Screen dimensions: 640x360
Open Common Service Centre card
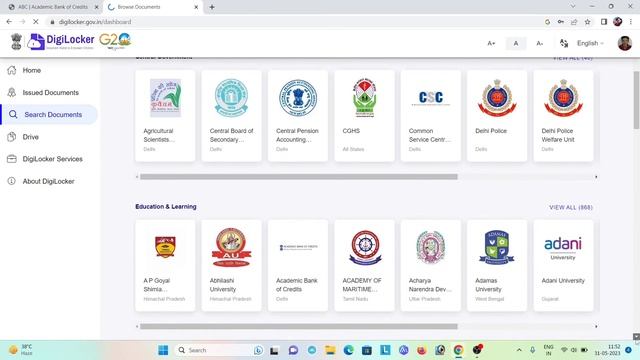click(431, 116)
